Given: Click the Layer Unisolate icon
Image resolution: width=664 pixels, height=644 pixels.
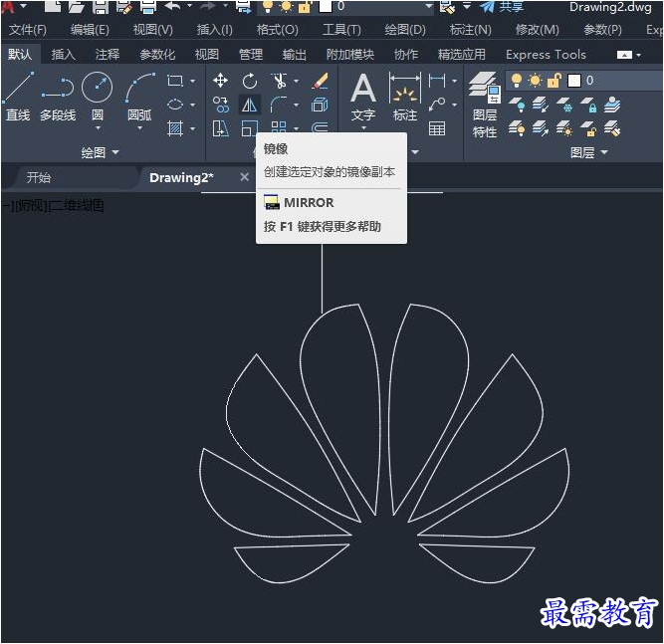Looking at the screenshot, I should pyautogui.click(x=541, y=128).
